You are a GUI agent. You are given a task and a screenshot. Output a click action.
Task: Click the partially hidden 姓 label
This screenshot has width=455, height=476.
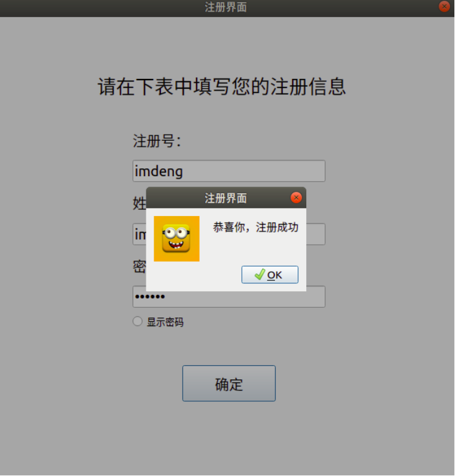(140, 203)
